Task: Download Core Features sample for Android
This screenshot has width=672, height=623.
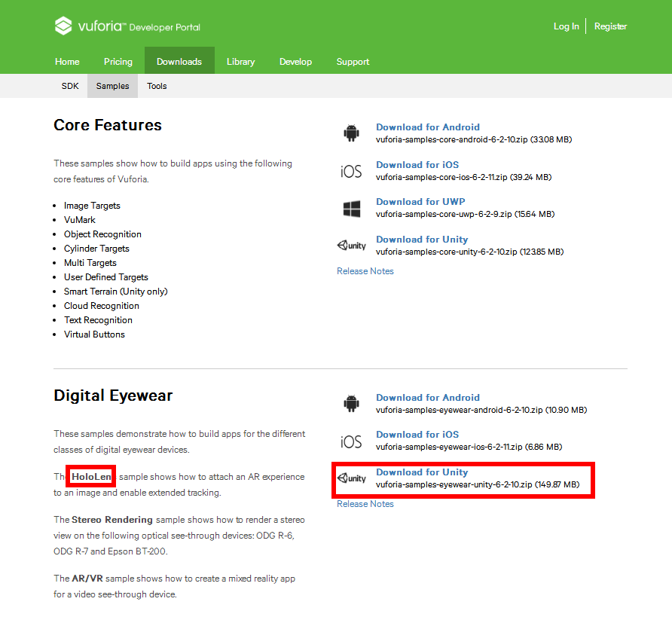Action: [x=428, y=127]
